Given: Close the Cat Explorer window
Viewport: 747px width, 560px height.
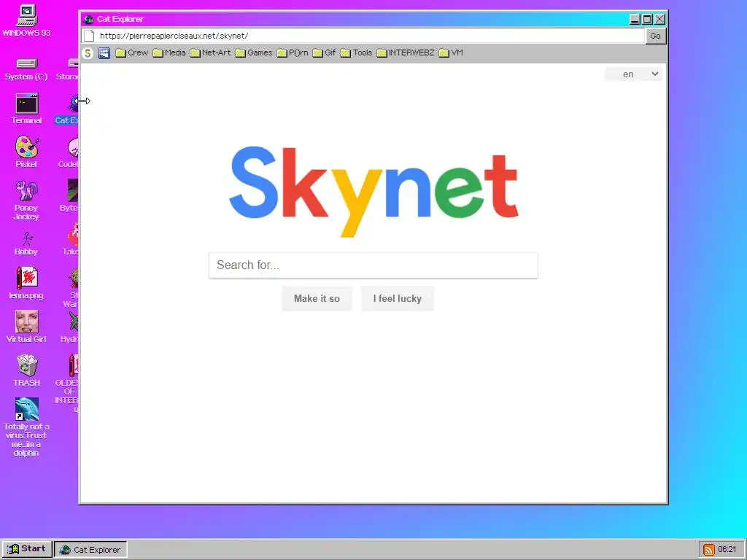Looking at the screenshot, I should tap(659, 19).
